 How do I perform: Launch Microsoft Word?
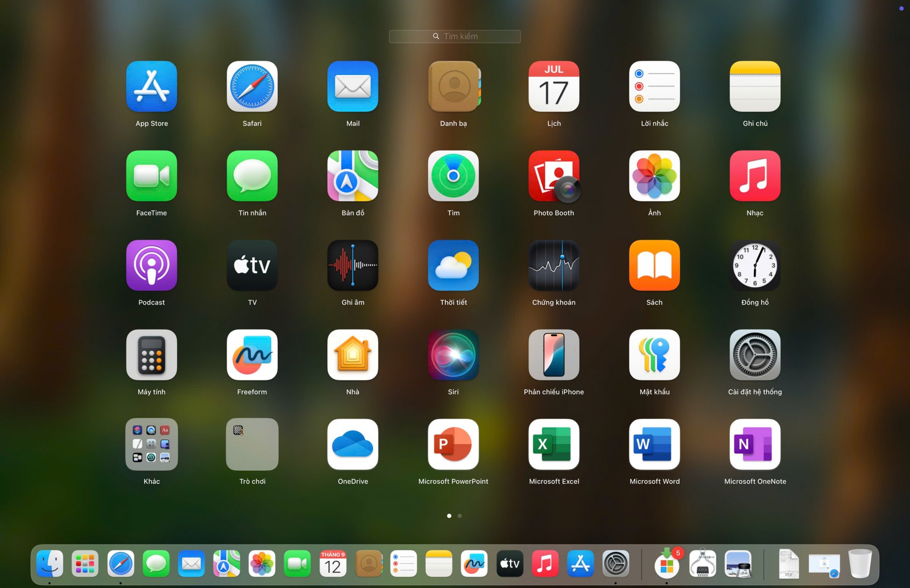point(655,444)
